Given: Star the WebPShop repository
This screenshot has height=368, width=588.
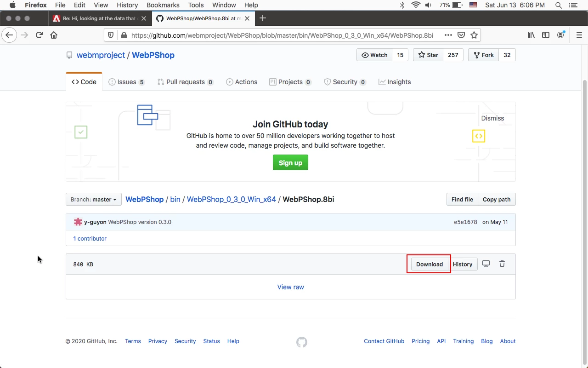Looking at the screenshot, I should tap(428, 55).
